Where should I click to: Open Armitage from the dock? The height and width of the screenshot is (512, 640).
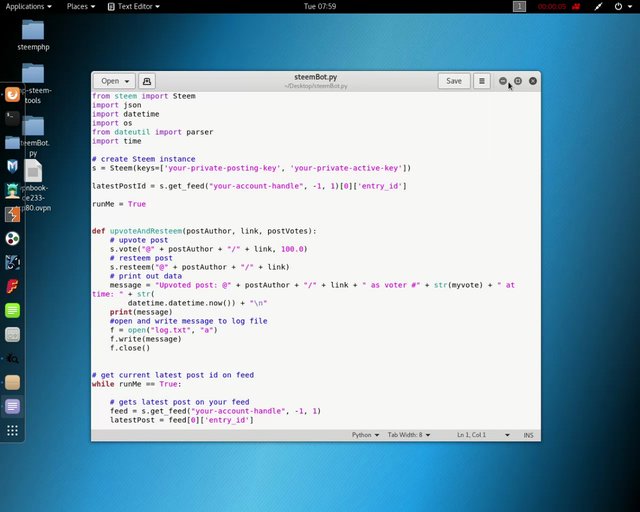pyautogui.click(x=12, y=191)
